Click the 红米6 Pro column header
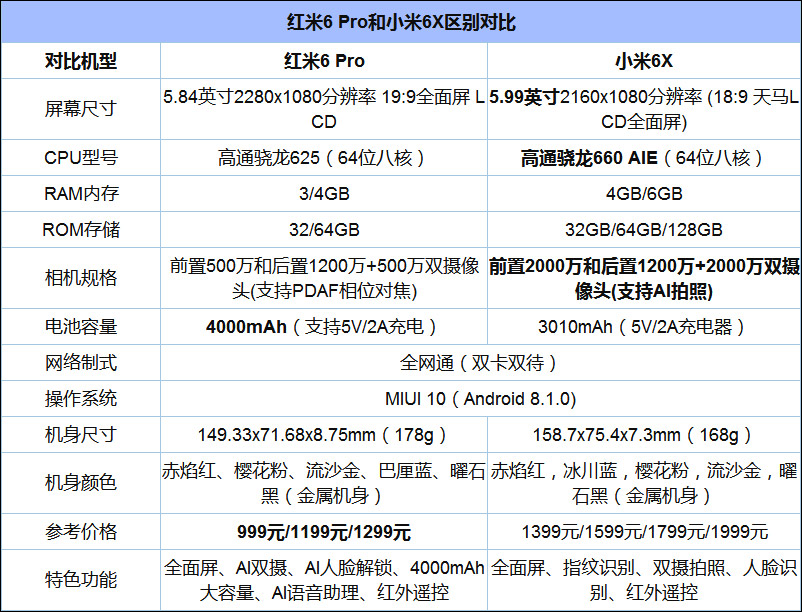The height and width of the screenshot is (612, 802). (x=324, y=61)
